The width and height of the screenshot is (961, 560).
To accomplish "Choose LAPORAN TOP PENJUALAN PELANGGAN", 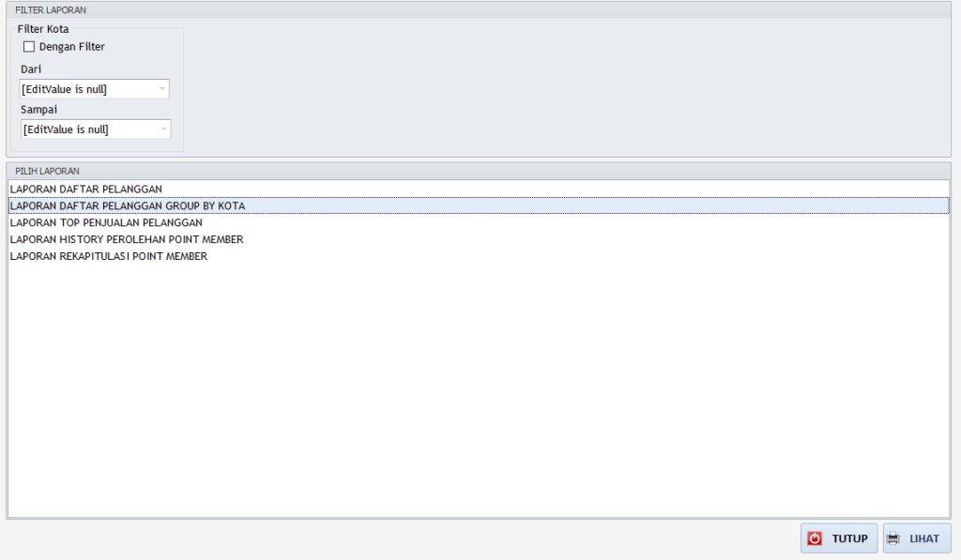I will click(106, 223).
